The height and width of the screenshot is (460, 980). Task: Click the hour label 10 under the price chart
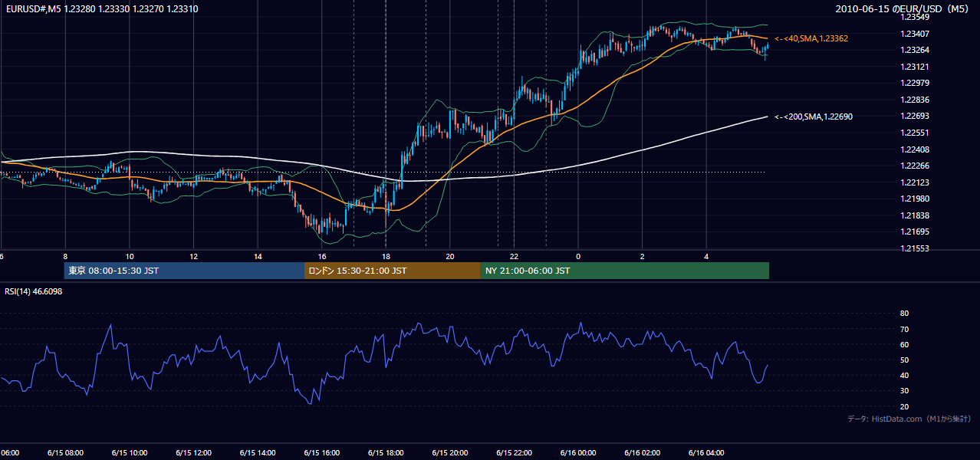point(130,257)
